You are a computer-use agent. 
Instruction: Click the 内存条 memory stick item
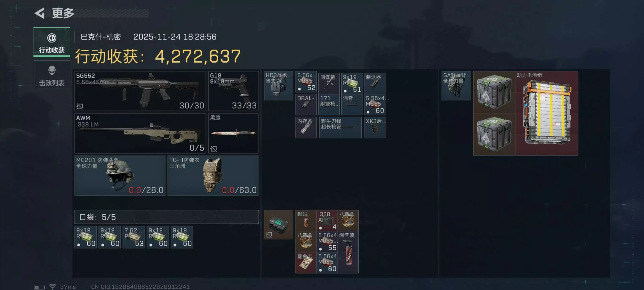point(306,127)
